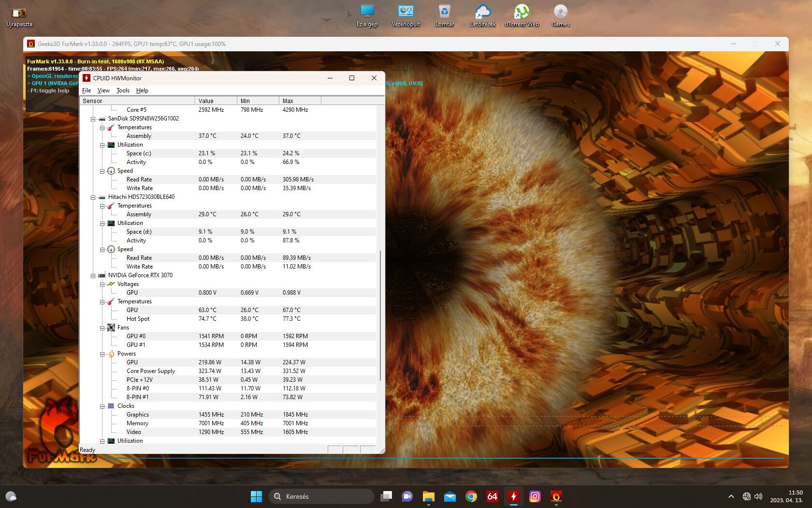The width and height of the screenshot is (812, 508).
Task: Open the Vezérlőpult desktop icon
Action: [406, 16]
